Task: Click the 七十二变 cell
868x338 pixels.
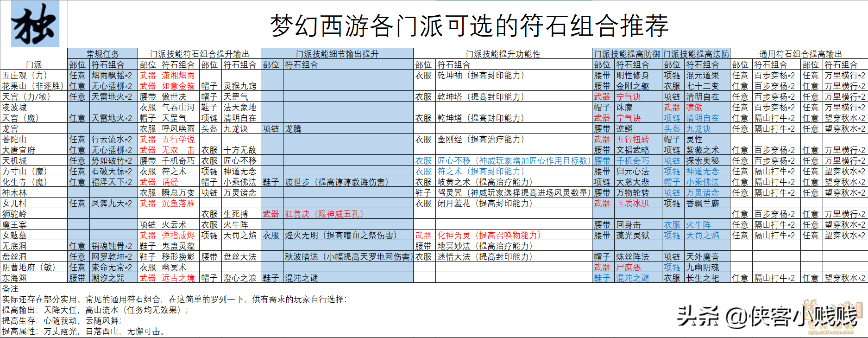Action: click(x=707, y=86)
